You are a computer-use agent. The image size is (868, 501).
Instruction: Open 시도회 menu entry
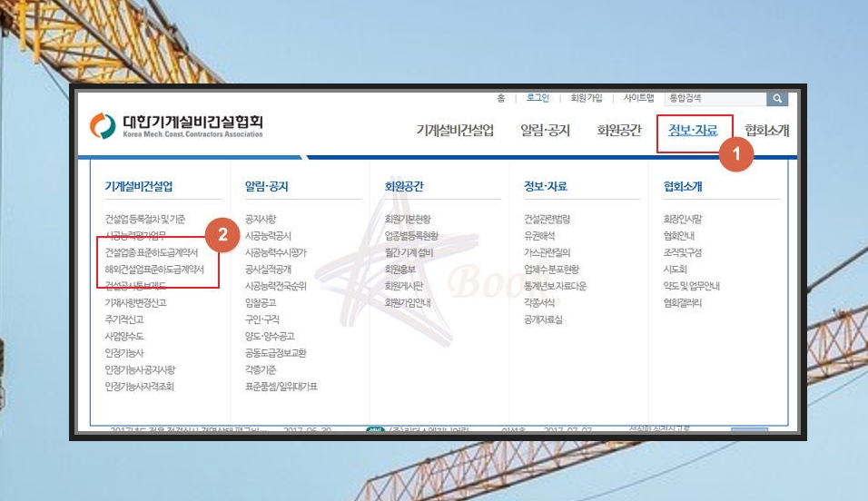pos(676,270)
